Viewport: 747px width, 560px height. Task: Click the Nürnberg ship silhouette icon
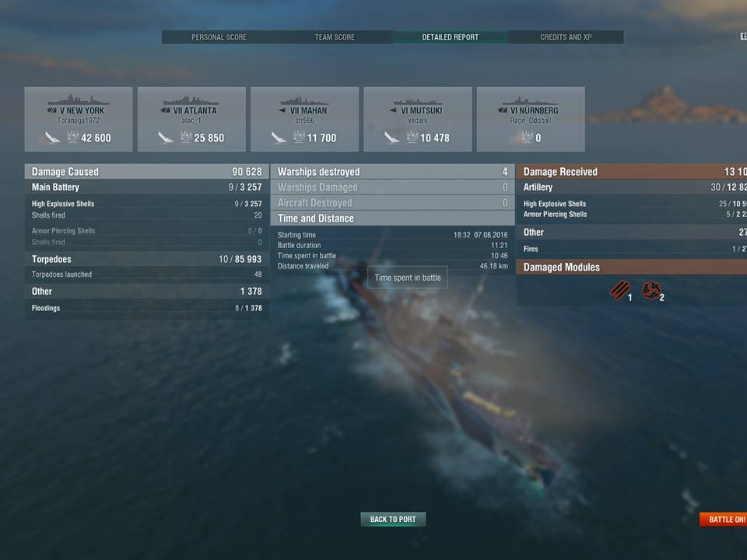(530, 101)
